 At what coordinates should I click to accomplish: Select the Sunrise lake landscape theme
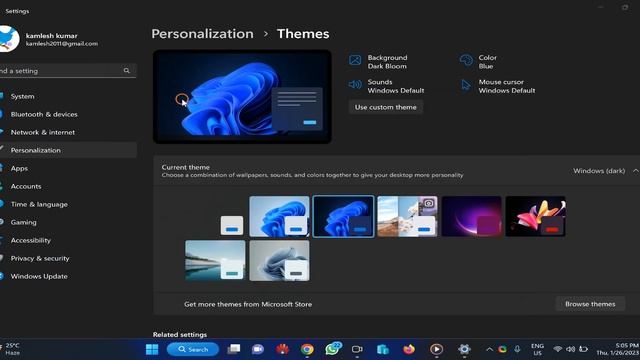pos(215,260)
